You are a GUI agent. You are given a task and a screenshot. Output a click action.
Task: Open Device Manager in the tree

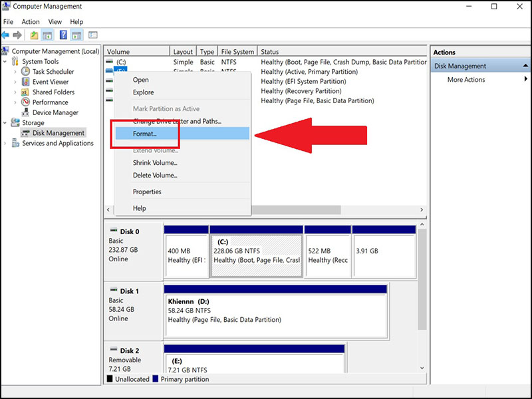point(55,112)
